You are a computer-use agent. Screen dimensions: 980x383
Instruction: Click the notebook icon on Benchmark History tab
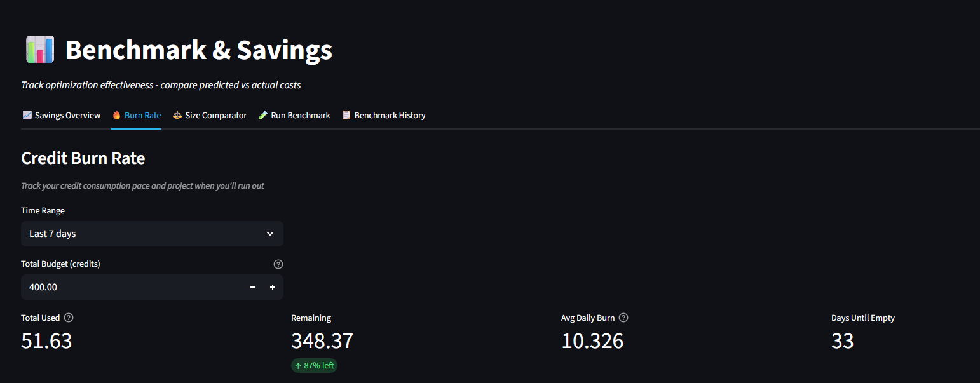346,115
